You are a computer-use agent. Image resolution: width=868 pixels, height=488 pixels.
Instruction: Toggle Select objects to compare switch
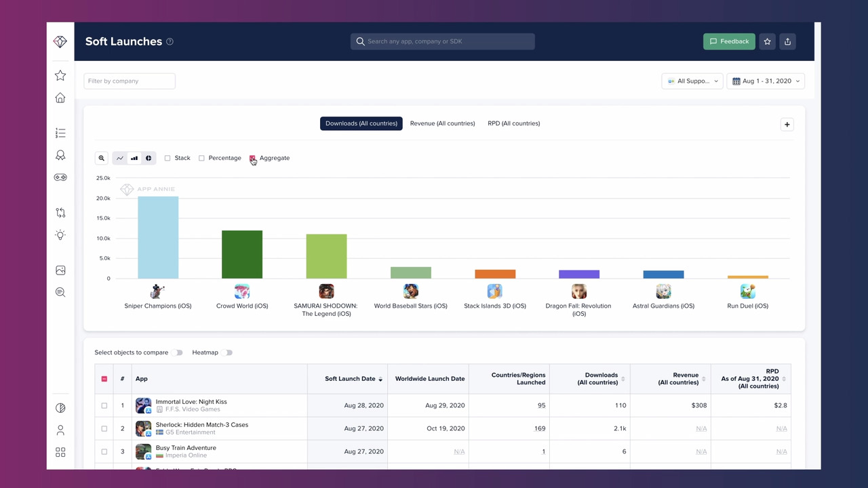click(178, 352)
